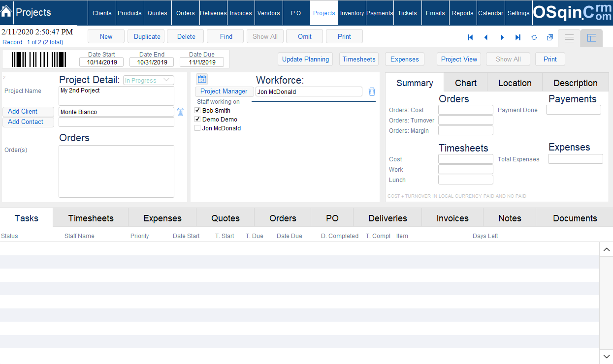Click the Duplicate button
Screen dimensions: 613x364
146,36
